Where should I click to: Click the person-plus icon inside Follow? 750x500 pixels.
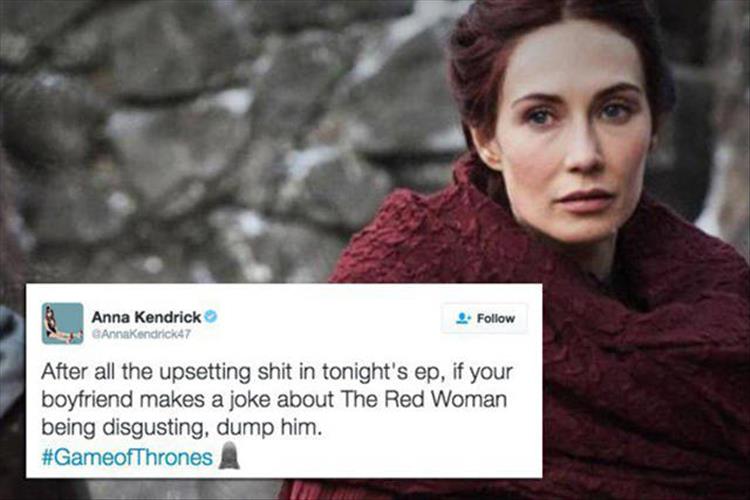pyautogui.click(x=463, y=318)
